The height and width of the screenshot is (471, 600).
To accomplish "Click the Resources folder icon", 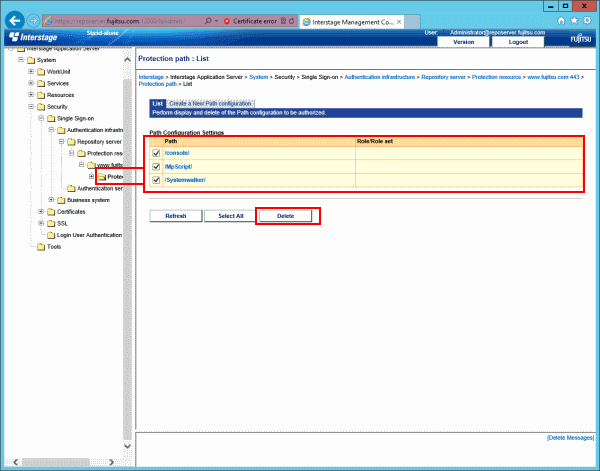I will point(41,95).
